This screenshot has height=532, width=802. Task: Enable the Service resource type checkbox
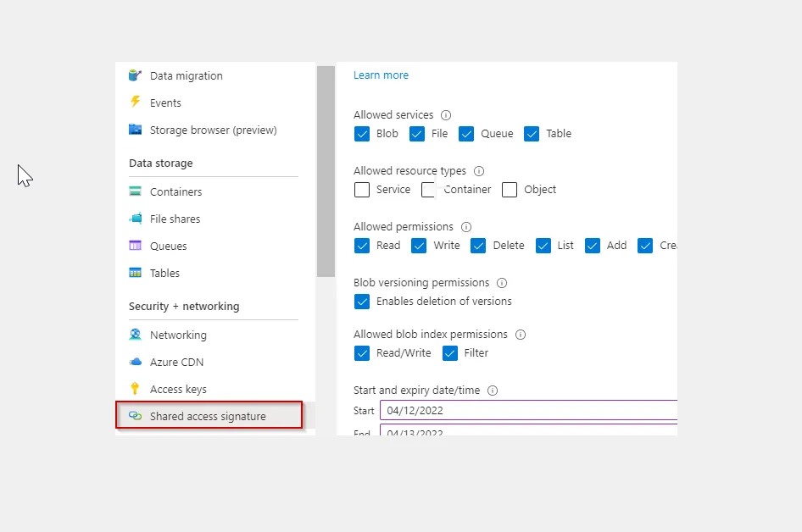[362, 190]
